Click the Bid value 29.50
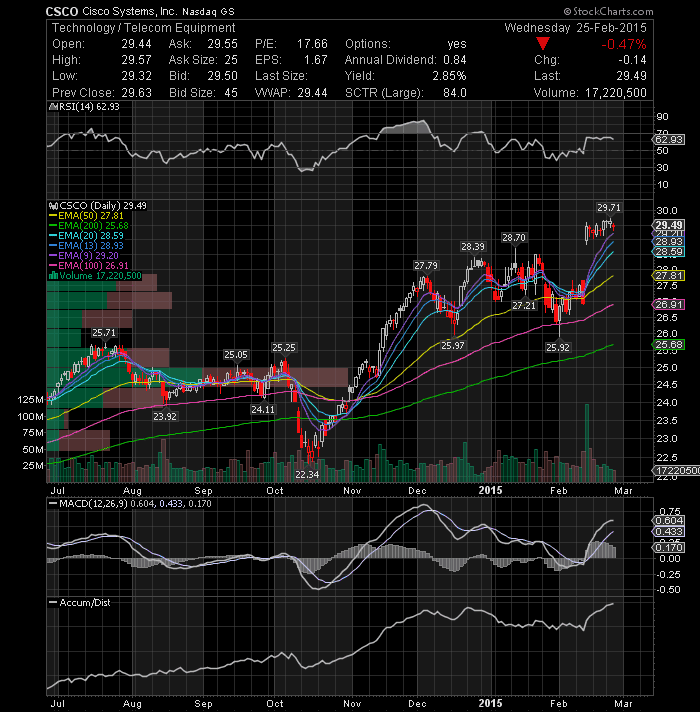Screen dimensions: 700x712 point(222,76)
